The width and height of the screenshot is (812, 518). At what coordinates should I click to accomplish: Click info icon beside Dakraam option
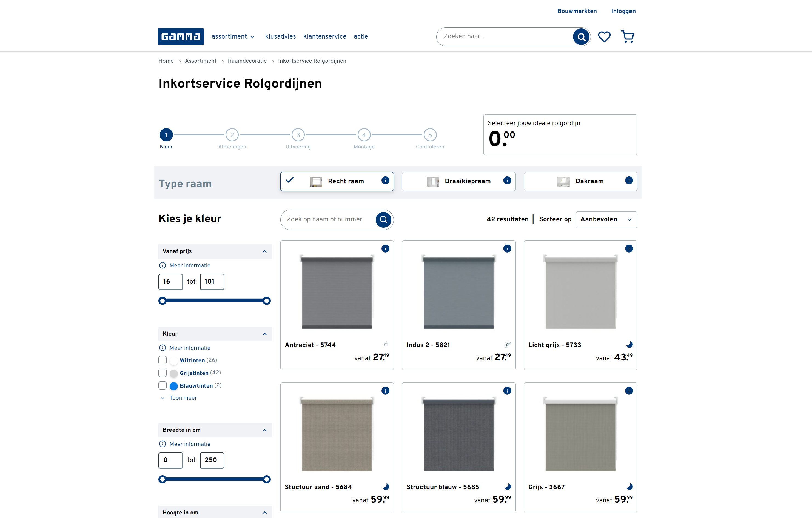click(x=629, y=181)
